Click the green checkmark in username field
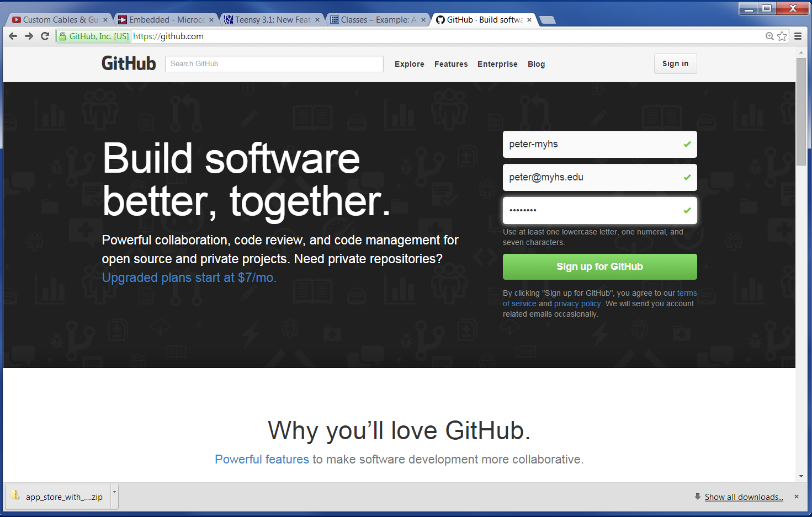 687,144
